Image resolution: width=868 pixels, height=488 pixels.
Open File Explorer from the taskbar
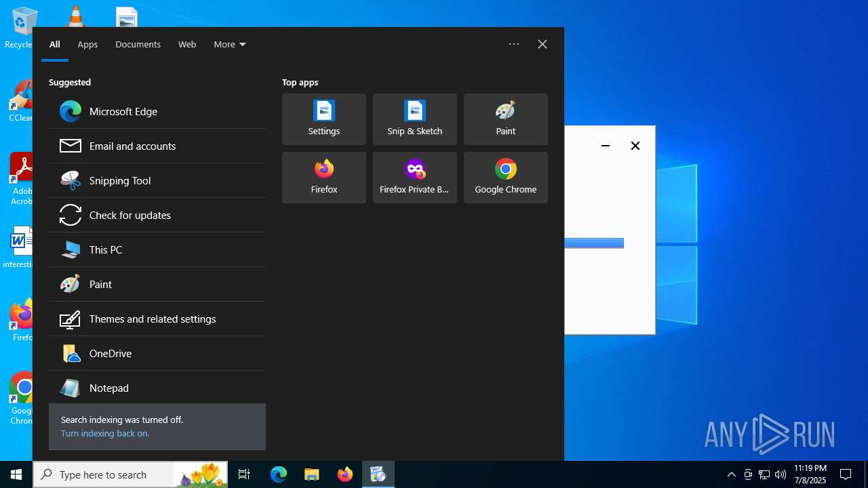(312, 474)
